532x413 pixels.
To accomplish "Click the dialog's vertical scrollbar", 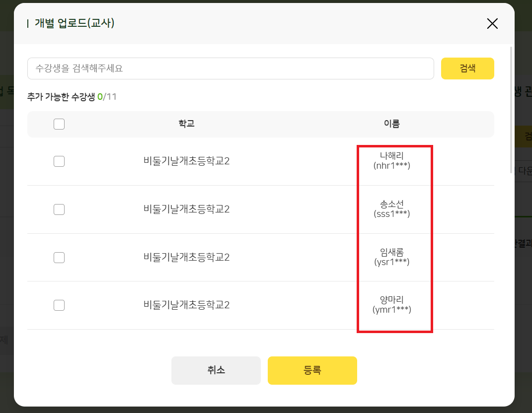I will [x=511, y=109].
